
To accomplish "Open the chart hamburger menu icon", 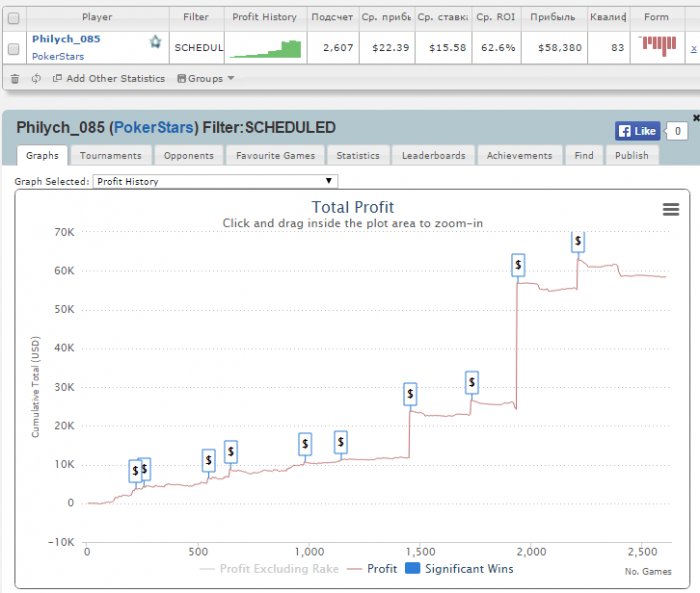I will [671, 209].
